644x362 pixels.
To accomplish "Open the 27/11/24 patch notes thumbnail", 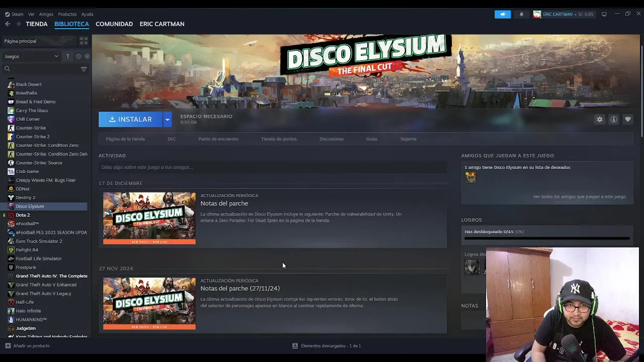I will click(149, 303).
